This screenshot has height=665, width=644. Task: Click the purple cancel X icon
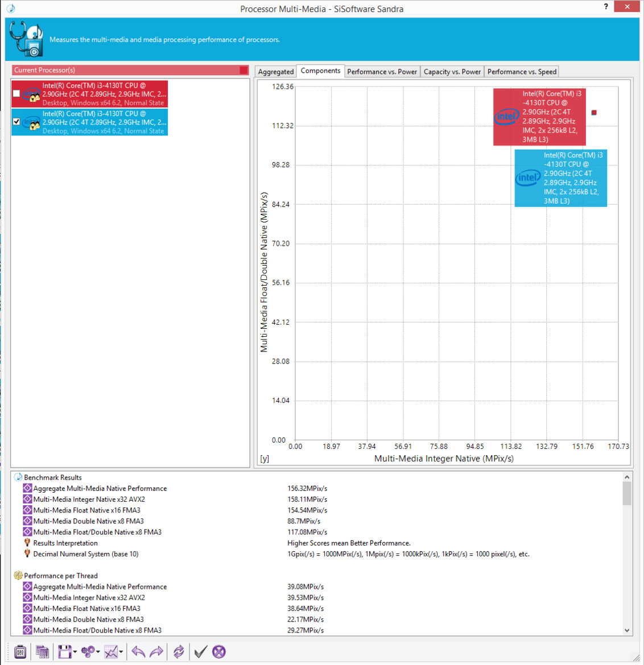point(219,651)
